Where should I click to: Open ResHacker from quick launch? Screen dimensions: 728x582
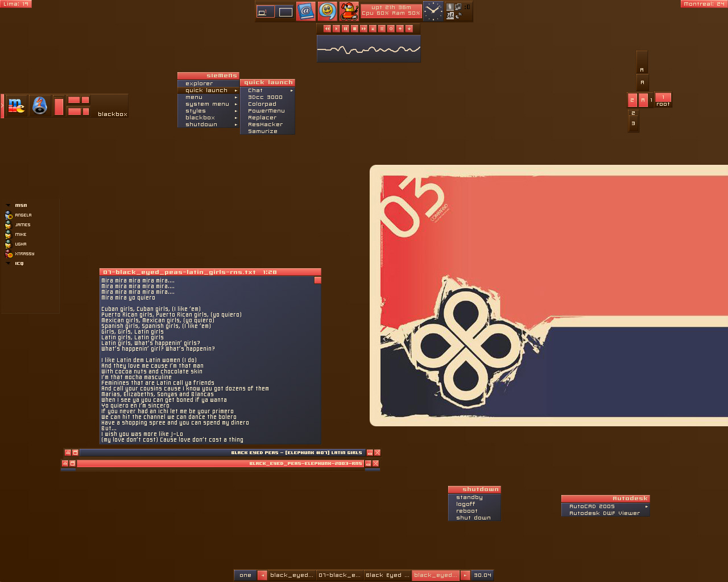point(267,124)
